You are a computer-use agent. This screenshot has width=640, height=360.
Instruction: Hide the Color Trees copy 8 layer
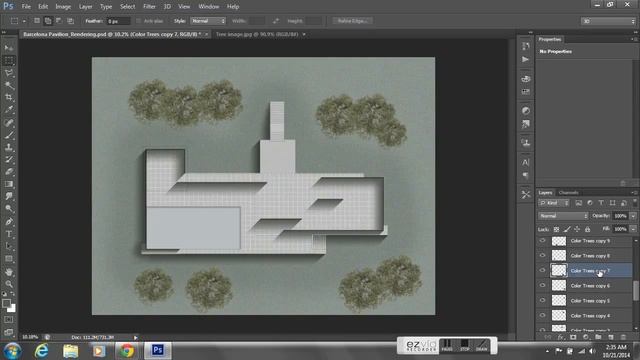click(542, 256)
